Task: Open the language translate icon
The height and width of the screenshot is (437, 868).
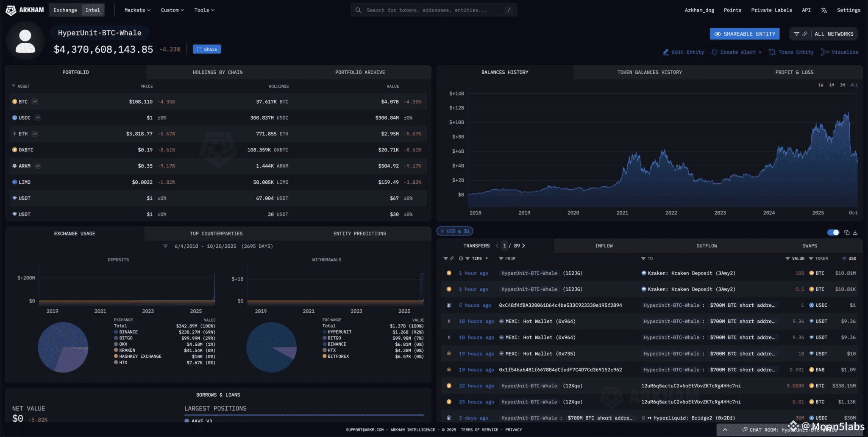Action: [824, 10]
